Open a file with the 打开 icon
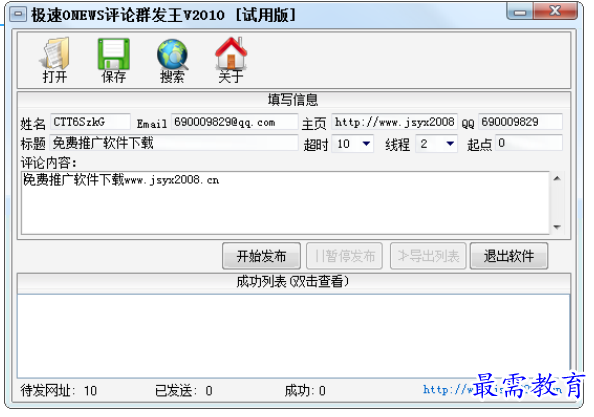This screenshot has width=594, height=417. (55, 61)
